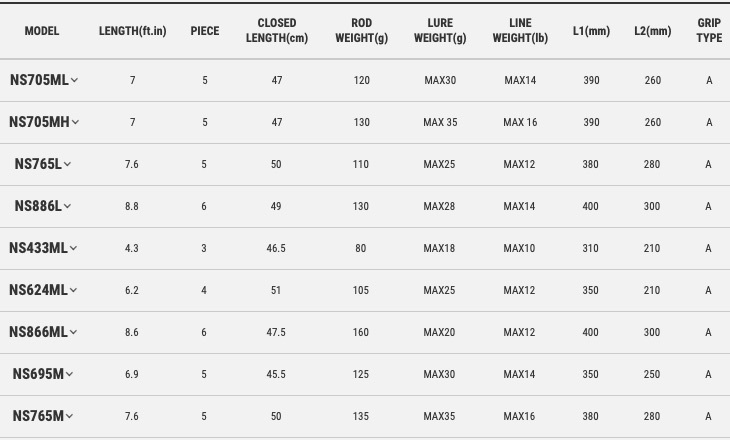This screenshot has width=730, height=440.
Task: Expand the NS705ML model row chevron
Action: click(75, 81)
